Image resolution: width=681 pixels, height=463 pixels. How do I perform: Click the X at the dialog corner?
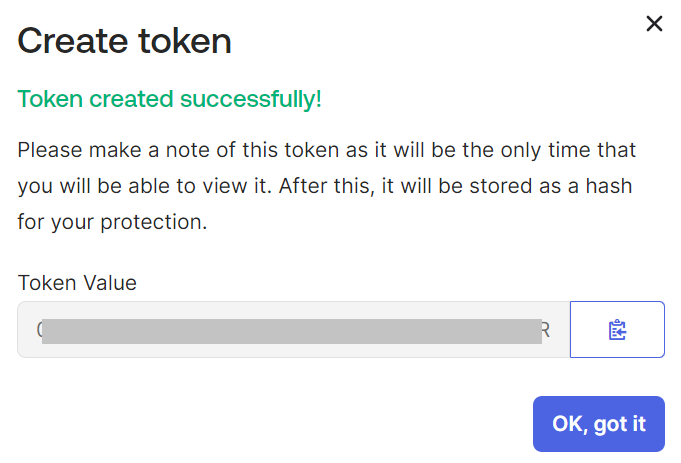(x=654, y=23)
